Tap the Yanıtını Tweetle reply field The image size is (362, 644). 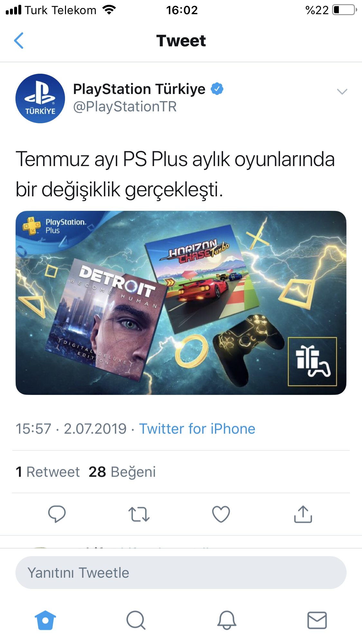tap(181, 573)
